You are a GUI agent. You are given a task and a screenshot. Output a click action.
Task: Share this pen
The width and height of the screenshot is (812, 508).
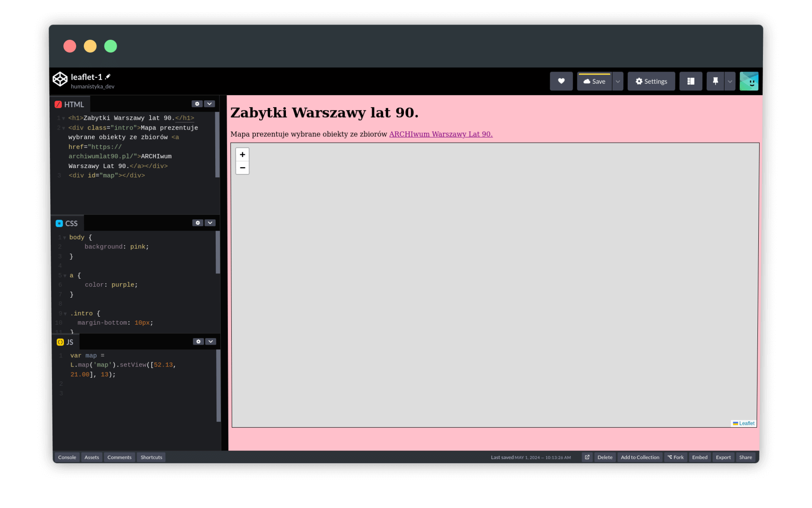(746, 457)
